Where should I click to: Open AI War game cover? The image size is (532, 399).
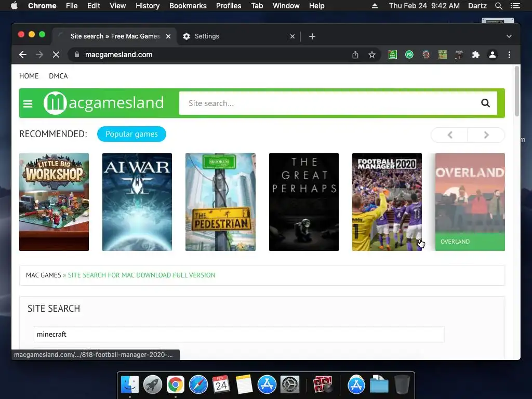click(137, 202)
